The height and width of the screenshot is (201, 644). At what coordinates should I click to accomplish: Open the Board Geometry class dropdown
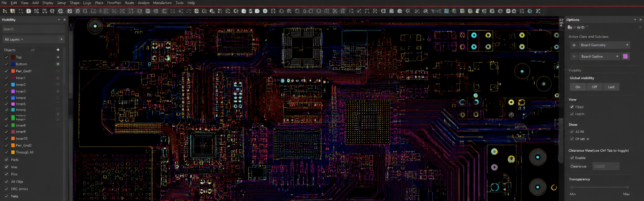click(604, 45)
